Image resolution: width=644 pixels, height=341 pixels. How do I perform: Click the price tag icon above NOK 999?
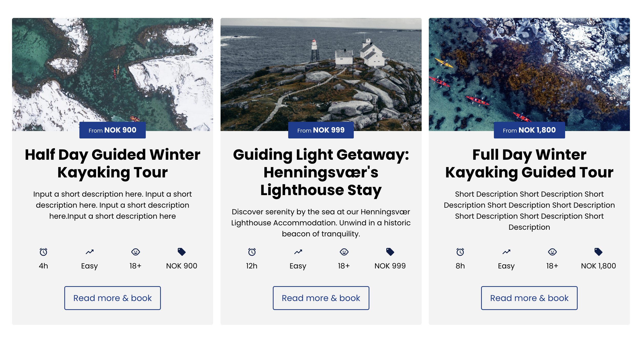click(390, 252)
